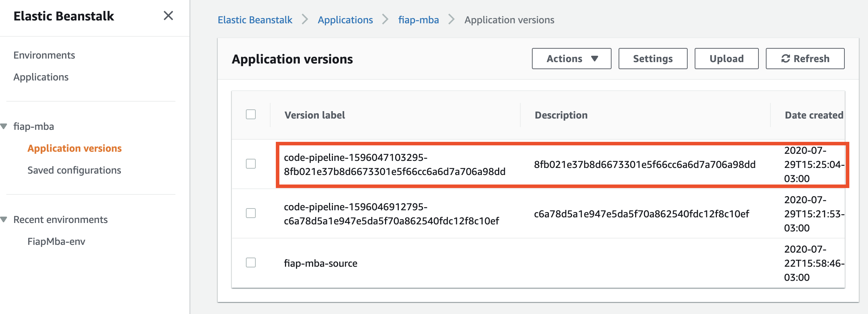Viewport: 868px width, 314px height.
Task: Click the Refresh icon button
Action: click(805, 59)
